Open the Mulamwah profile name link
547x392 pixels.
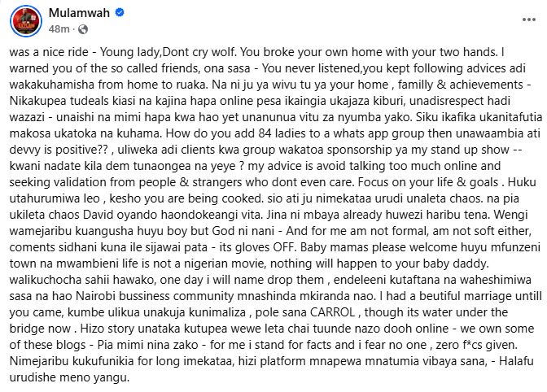[79, 13]
